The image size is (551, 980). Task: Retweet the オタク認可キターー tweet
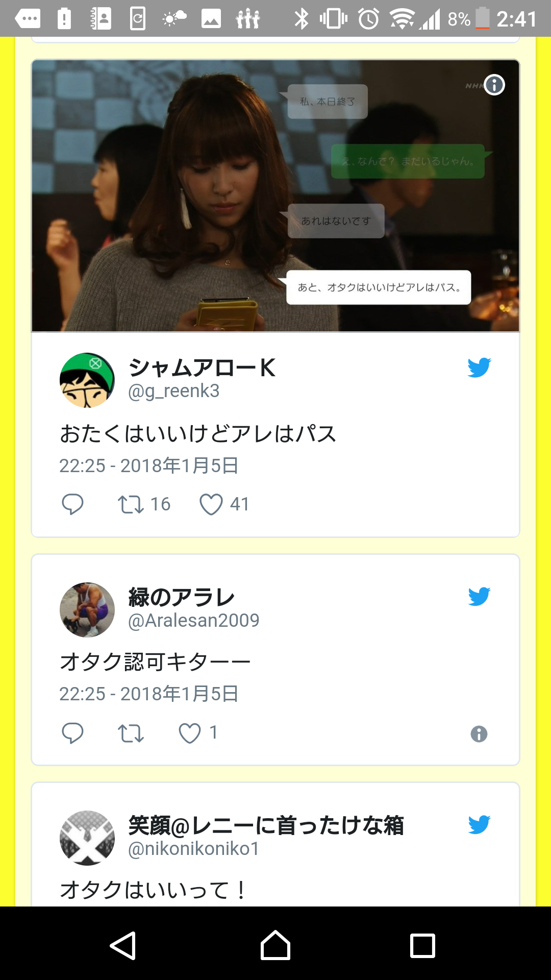pos(131,733)
